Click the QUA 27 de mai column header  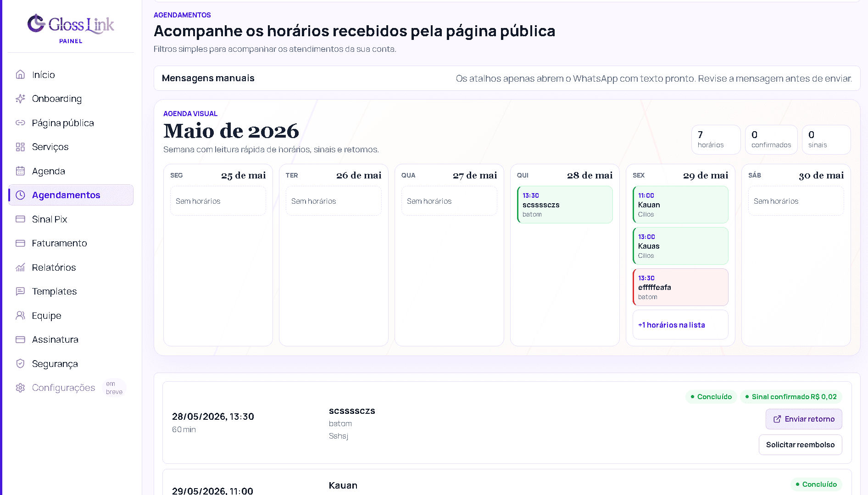coord(449,175)
